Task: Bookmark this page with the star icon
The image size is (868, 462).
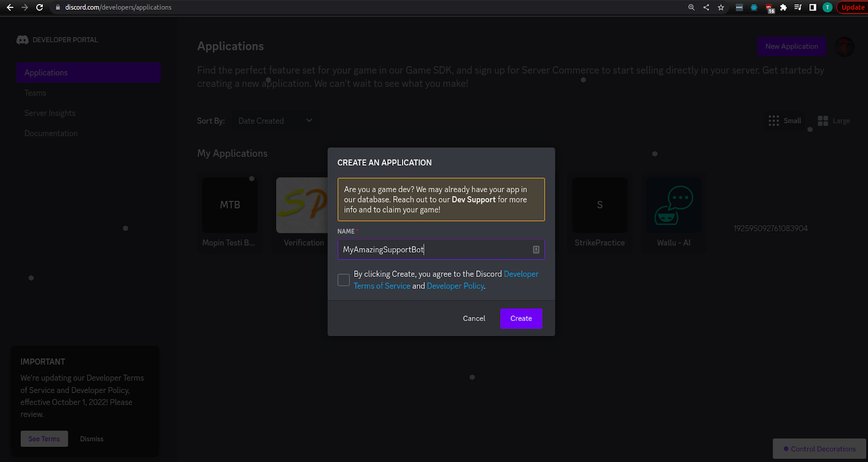Action: [x=721, y=7]
